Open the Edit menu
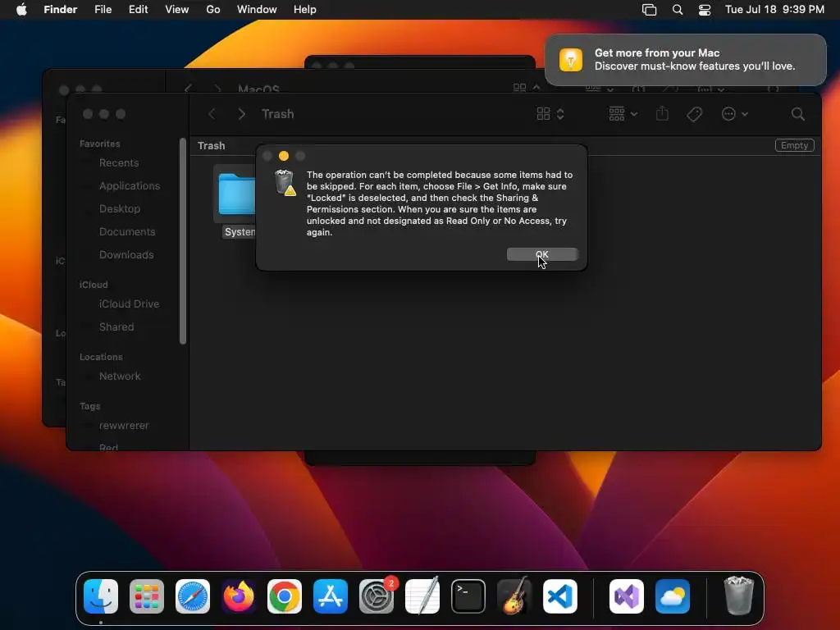Image resolution: width=840 pixels, height=630 pixels. pos(138,9)
